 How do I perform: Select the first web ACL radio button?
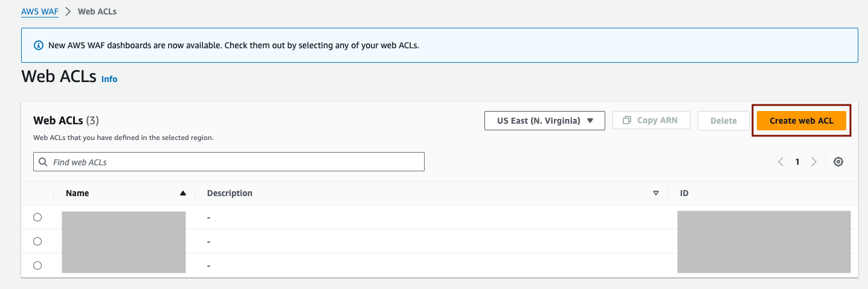[x=37, y=217]
